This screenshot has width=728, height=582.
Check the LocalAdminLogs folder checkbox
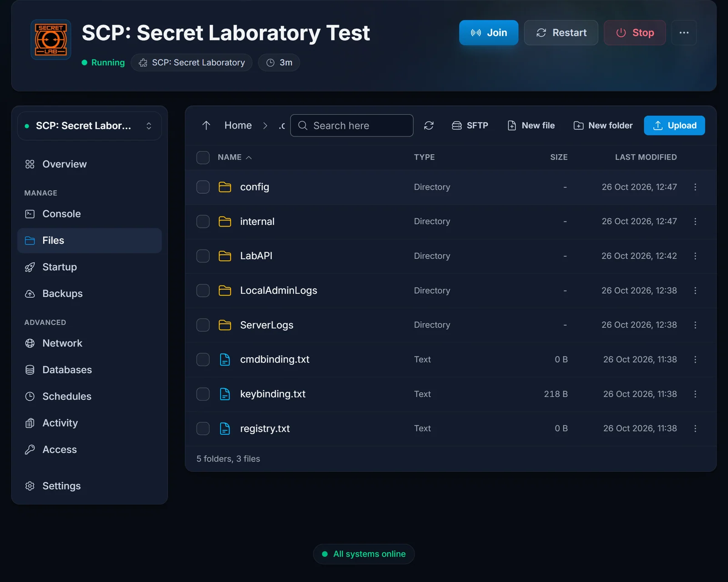(203, 291)
